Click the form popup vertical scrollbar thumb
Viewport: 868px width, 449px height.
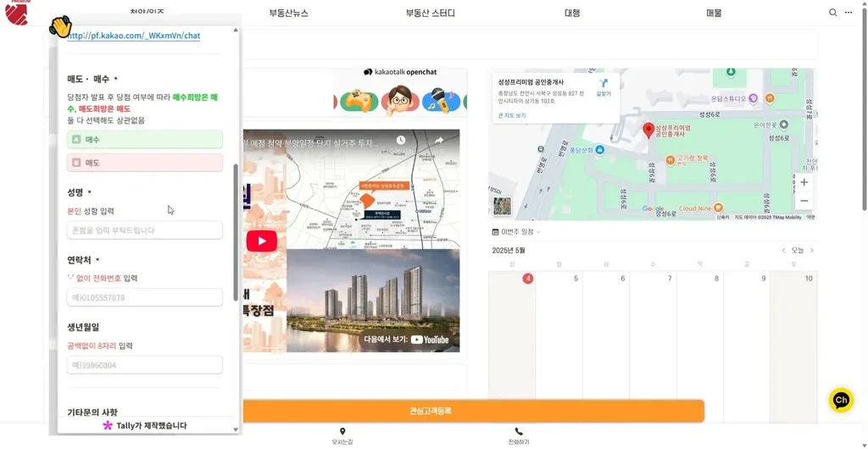point(236,232)
